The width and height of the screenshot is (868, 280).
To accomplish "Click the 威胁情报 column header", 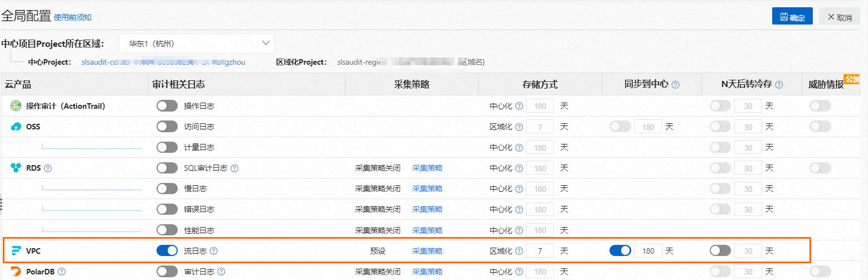I will 826,85.
